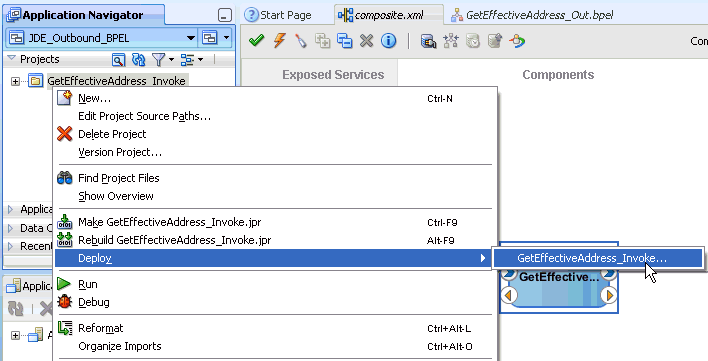This screenshot has width=708, height=361.
Task: Select Reformat from the context menu
Action: [275, 329]
